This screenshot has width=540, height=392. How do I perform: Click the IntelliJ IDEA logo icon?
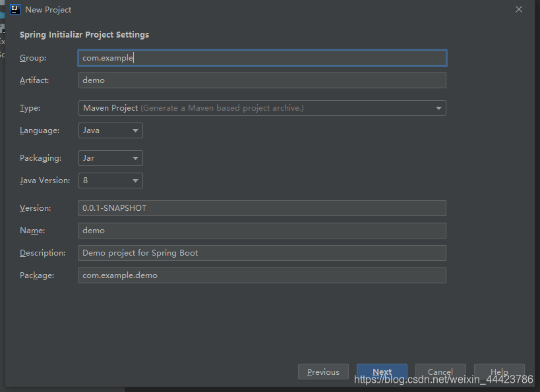pos(15,9)
